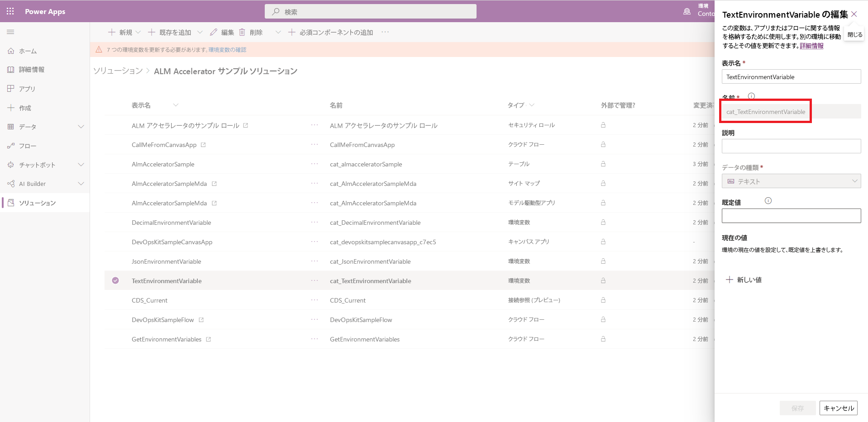Click cat_JsonEnvironmentVariable name cell
This screenshot has width=868, height=422.
pyautogui.click(x=370, y=261)
